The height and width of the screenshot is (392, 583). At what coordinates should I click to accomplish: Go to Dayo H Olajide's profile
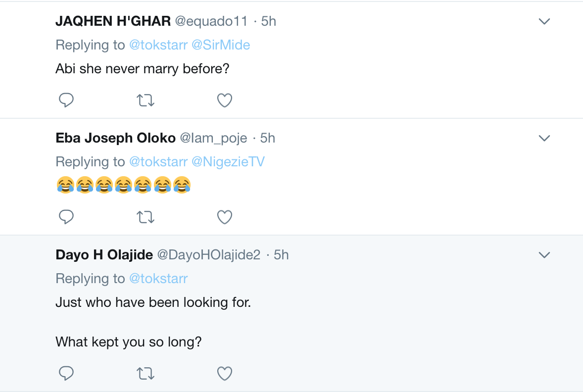tap(104, 255)
